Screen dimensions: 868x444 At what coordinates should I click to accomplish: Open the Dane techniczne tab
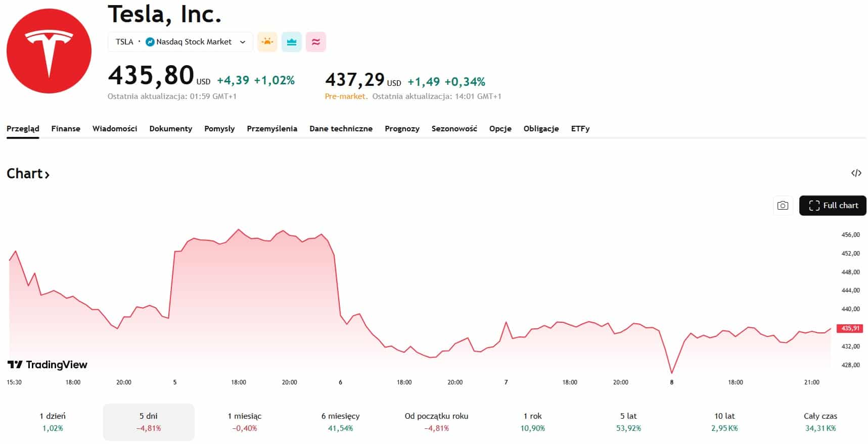(x=341, y=129)
